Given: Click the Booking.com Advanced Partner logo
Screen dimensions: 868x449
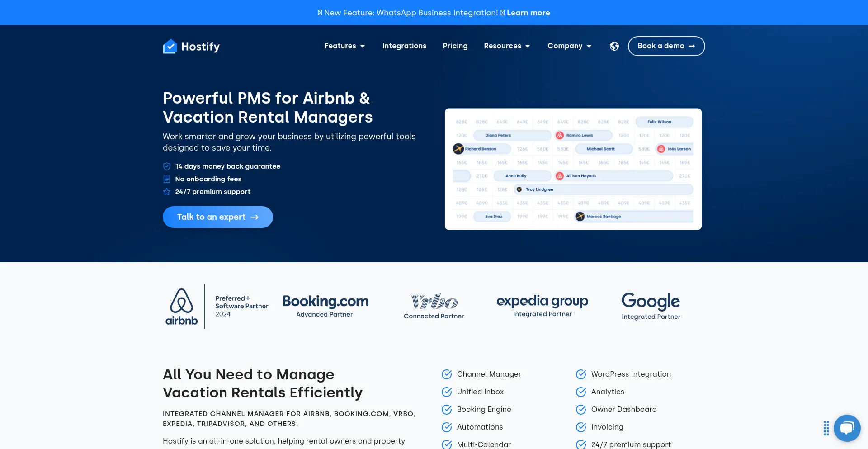Looking at the screenshot, I should coord(325,306).
